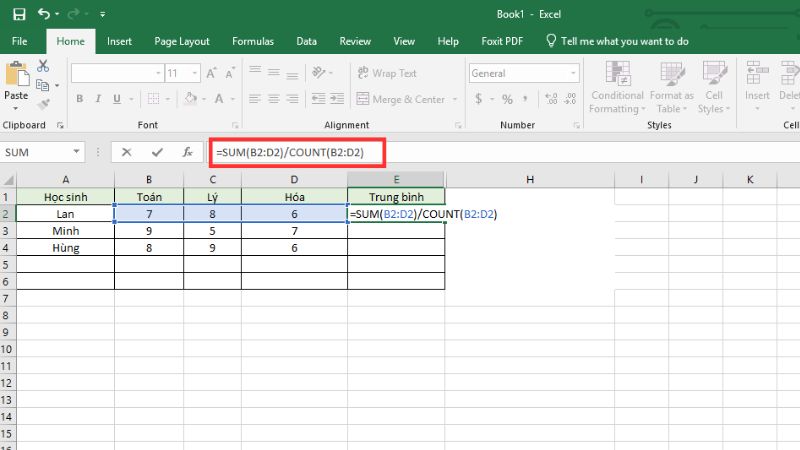Click the Cut scissors icon
The height and width of the screenshot is (450, 800).
point(43,66)
